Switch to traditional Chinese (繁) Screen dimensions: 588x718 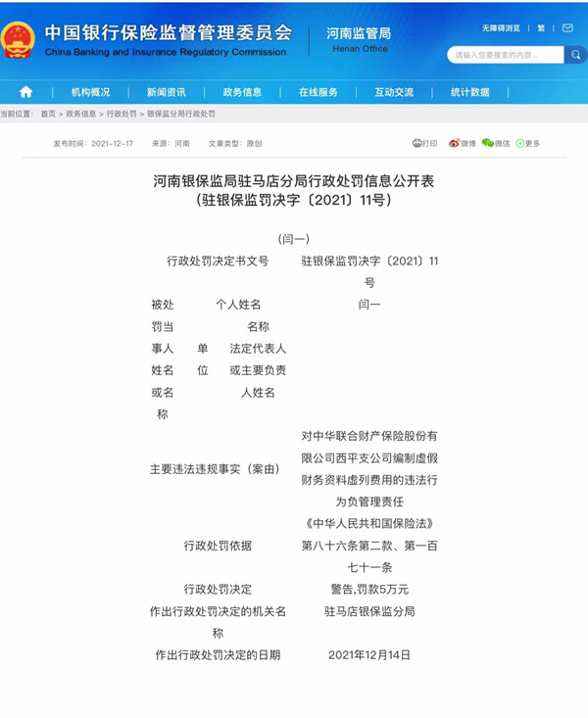[x=541, y=28]
